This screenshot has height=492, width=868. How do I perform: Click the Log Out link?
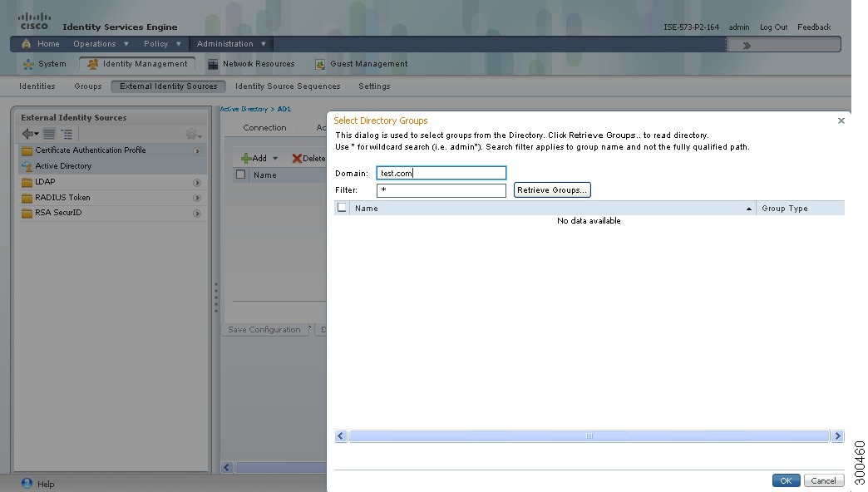coord(773,27)
